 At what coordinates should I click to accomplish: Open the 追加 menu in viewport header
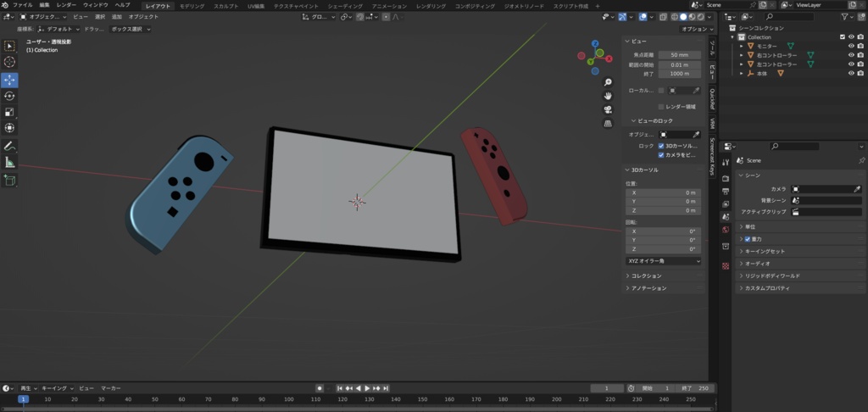coord(117,17)
